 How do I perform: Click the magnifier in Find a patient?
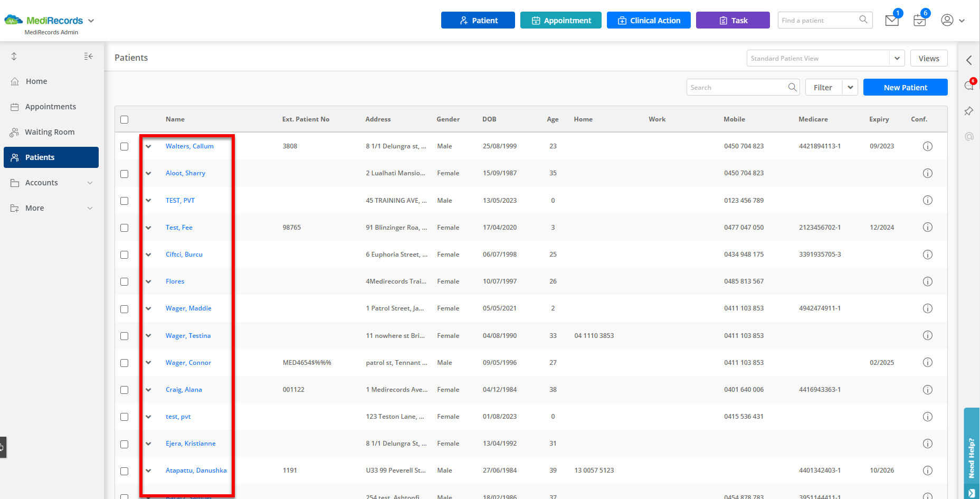pos(863,20)
